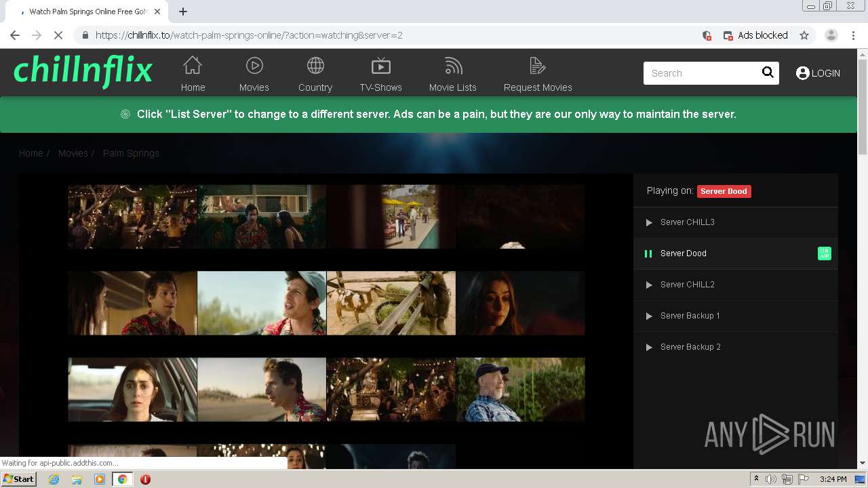Screen dimensions: 868x488
Task: Click the Home breadcrumb link
Action: click(31, 153)
